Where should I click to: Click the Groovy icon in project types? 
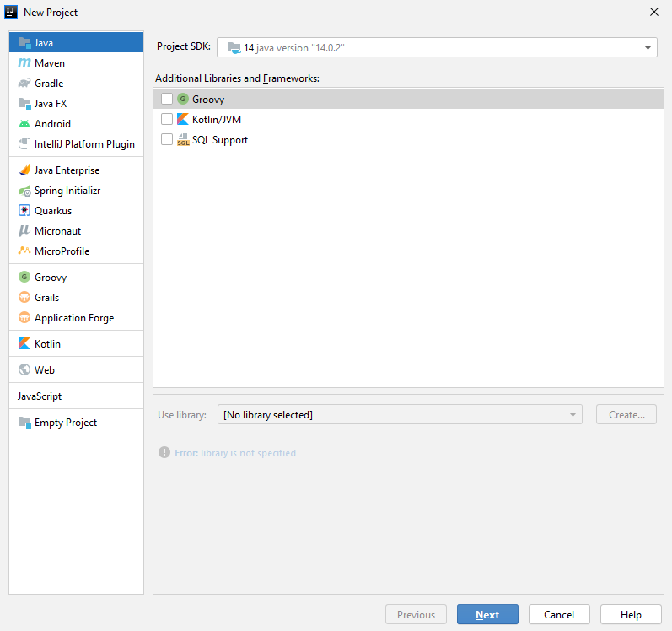tap(24, 277)
